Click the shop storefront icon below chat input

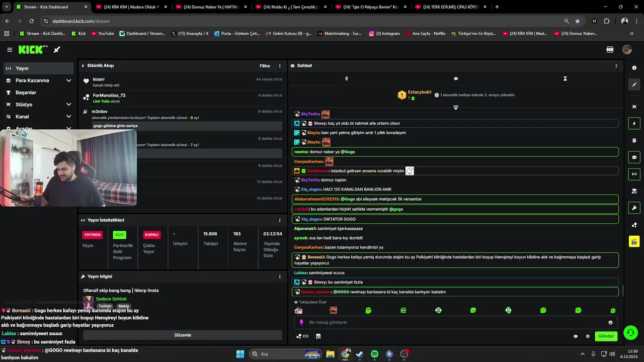click(x=318, y=336)
